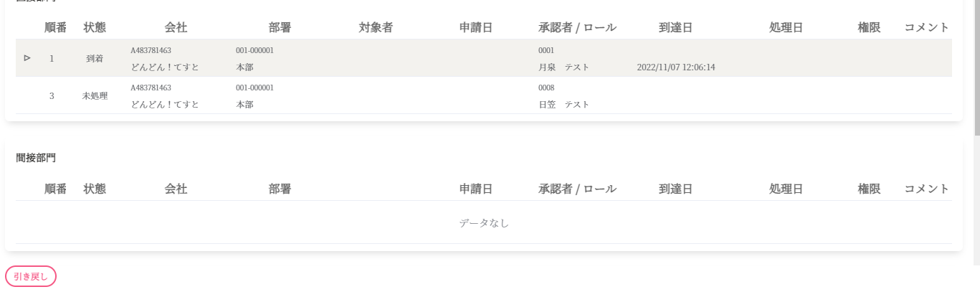Screen dimensions: 980x292
Task: Click the 対象者 column header
Action: (376, 28)
